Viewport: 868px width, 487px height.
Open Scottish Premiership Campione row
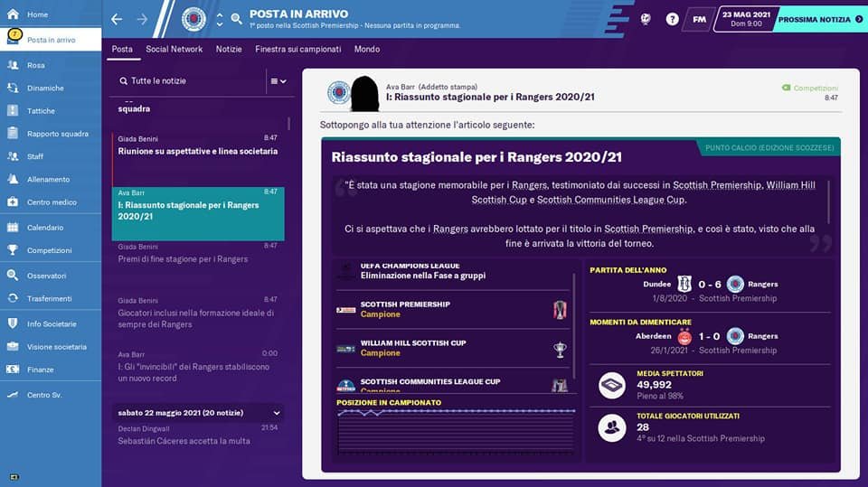453,309
